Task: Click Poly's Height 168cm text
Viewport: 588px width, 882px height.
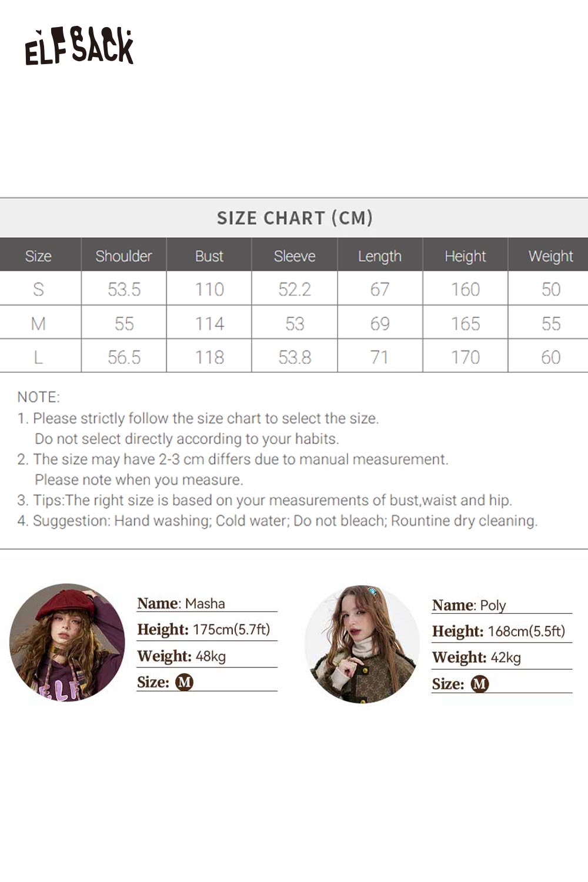Action: (499, 631)
